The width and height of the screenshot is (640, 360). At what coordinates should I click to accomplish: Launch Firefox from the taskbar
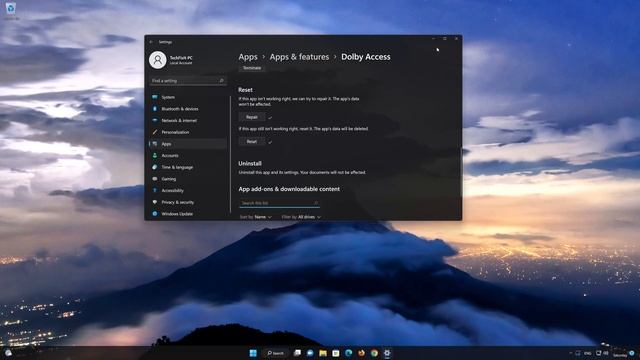click(x=361, y=353)
